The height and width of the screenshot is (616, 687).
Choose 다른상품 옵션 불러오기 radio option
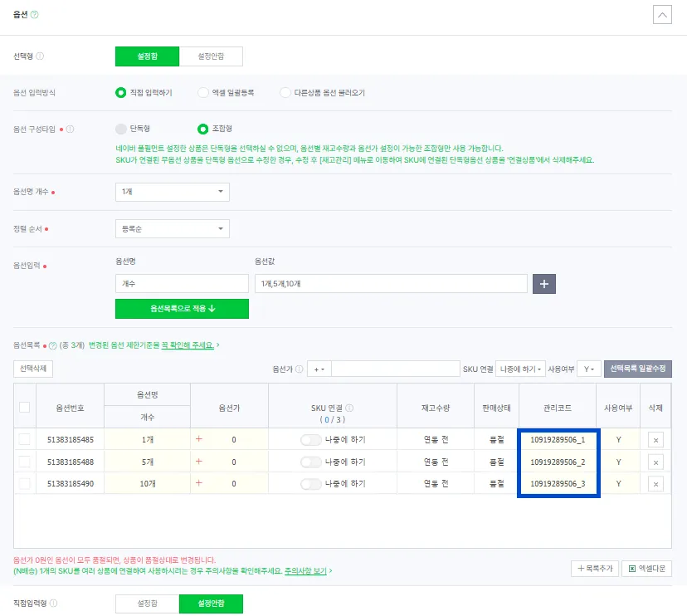[285, 93]
